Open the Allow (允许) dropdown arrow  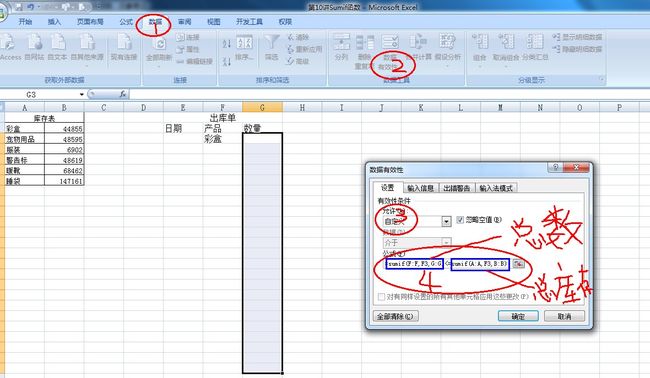pyautogui.click(x=446, y=221)
